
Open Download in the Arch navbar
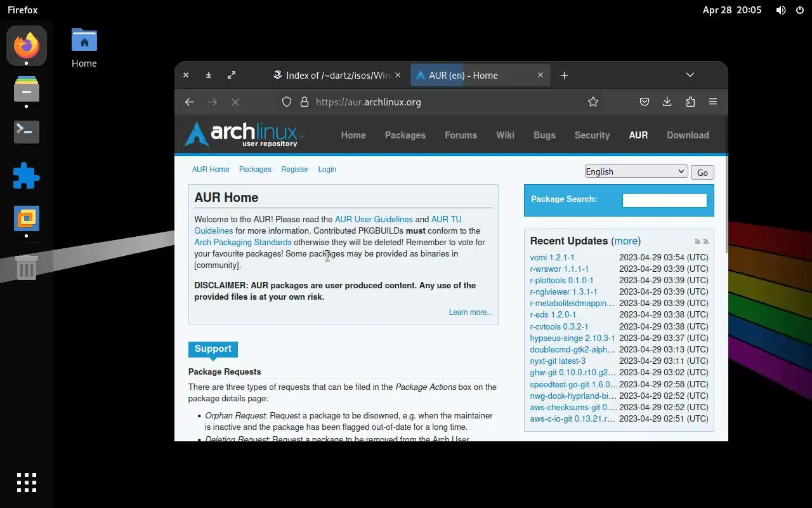click(688, 135)
